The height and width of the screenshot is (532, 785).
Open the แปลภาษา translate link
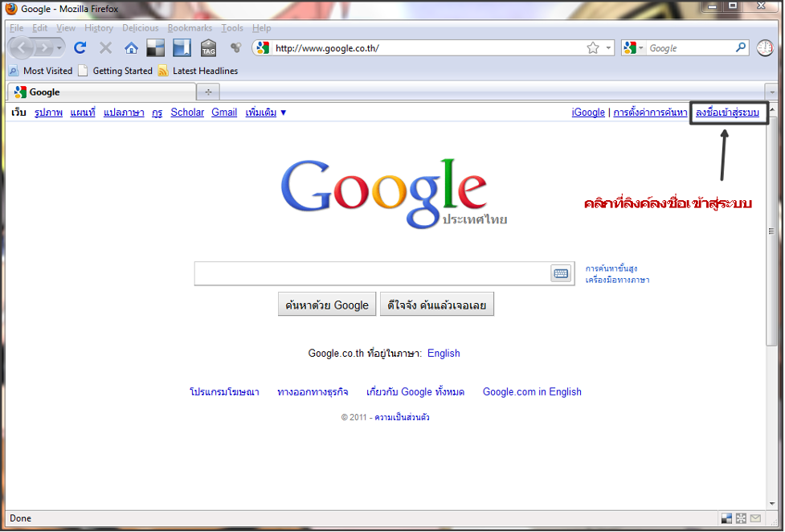pyautogui.click(x=124, y=113)
